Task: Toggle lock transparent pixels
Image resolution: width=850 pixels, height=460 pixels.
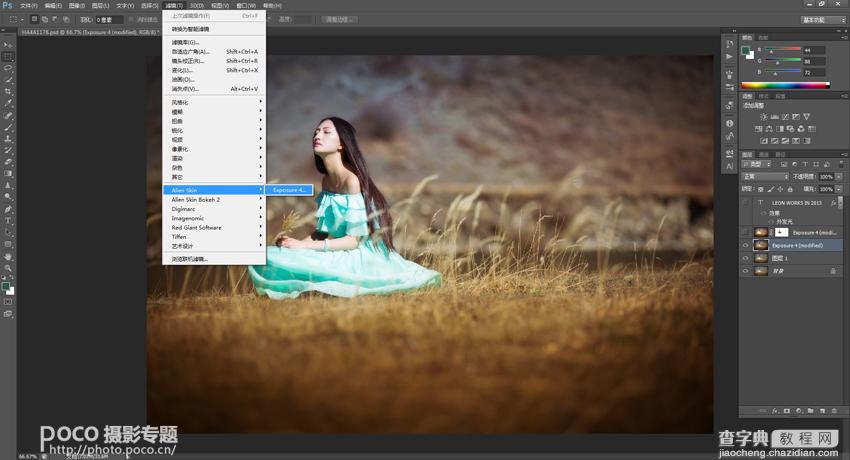Action: click(x=760, y=189)
